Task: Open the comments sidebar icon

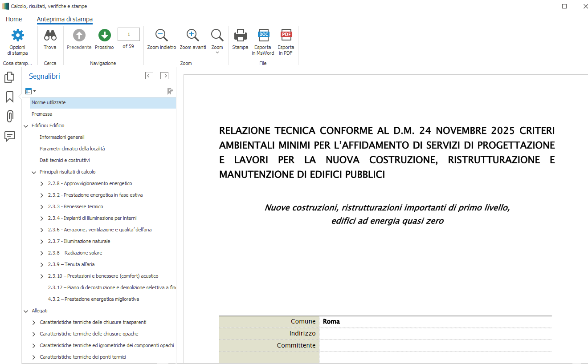Action: tap(9, 136)
